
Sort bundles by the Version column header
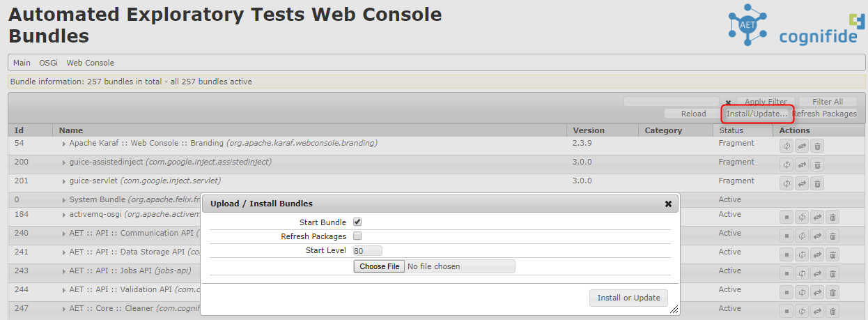pyautogui.click(x=603, y=130)
